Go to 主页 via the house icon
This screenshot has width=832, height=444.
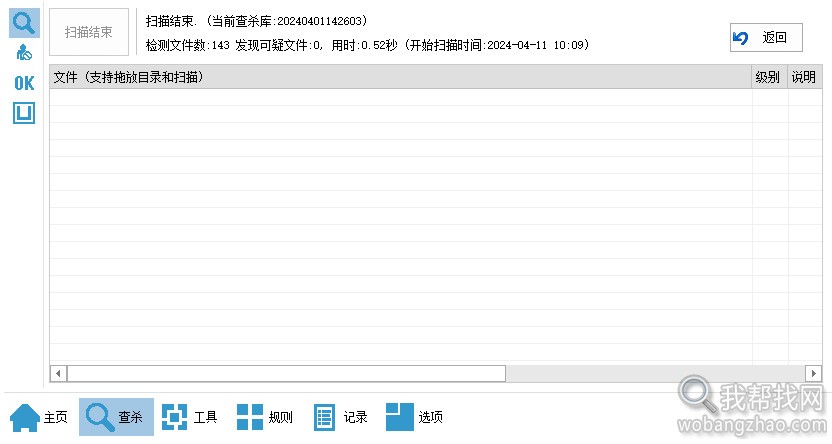25,417
